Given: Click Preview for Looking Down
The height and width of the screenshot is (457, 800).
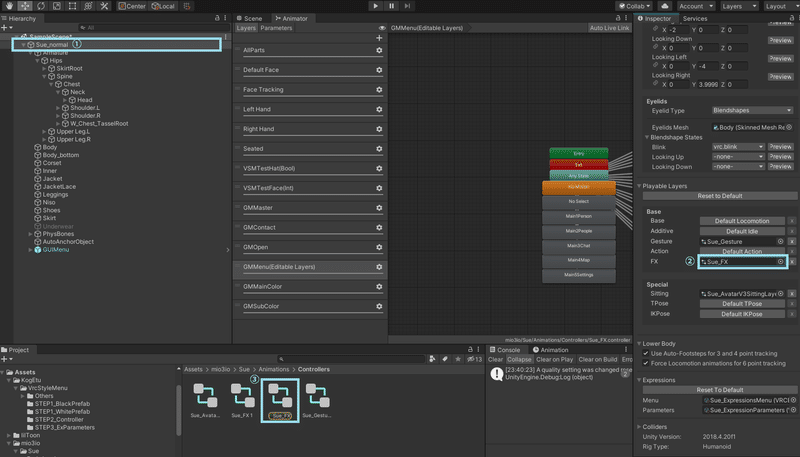Looking at the screenshot, I should click(x=781, y=40).
